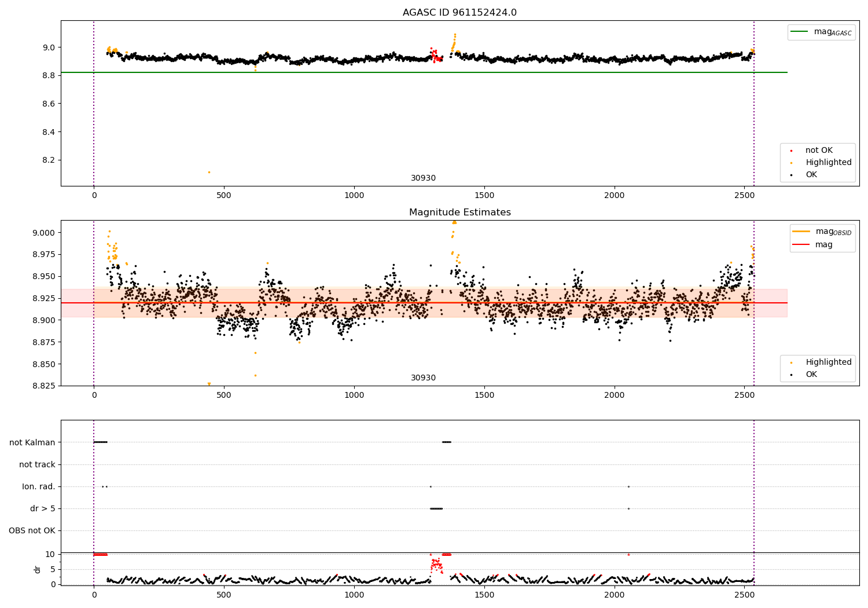Click the "30930" label in AGASC ID plot
Viewport: 868px width, 608px height.
pos(423,178)
